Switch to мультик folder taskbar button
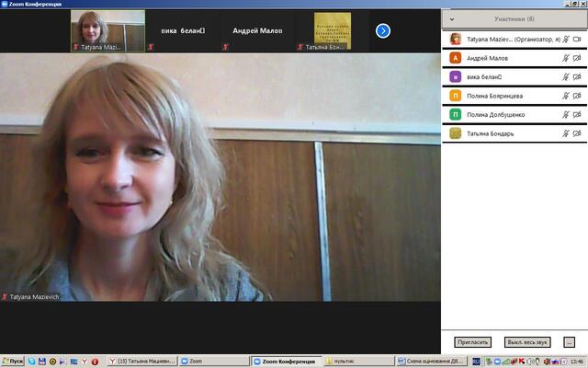Screen dimensions: 588x368 [x=359, y=362]
